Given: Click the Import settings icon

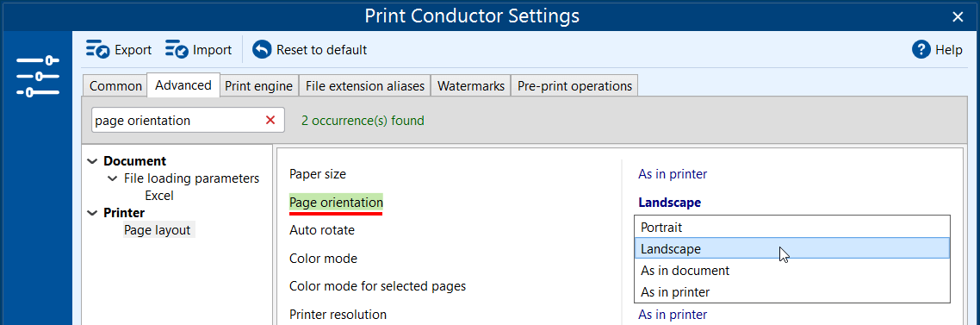Looking at the screenshot, I should pos(177,49).
